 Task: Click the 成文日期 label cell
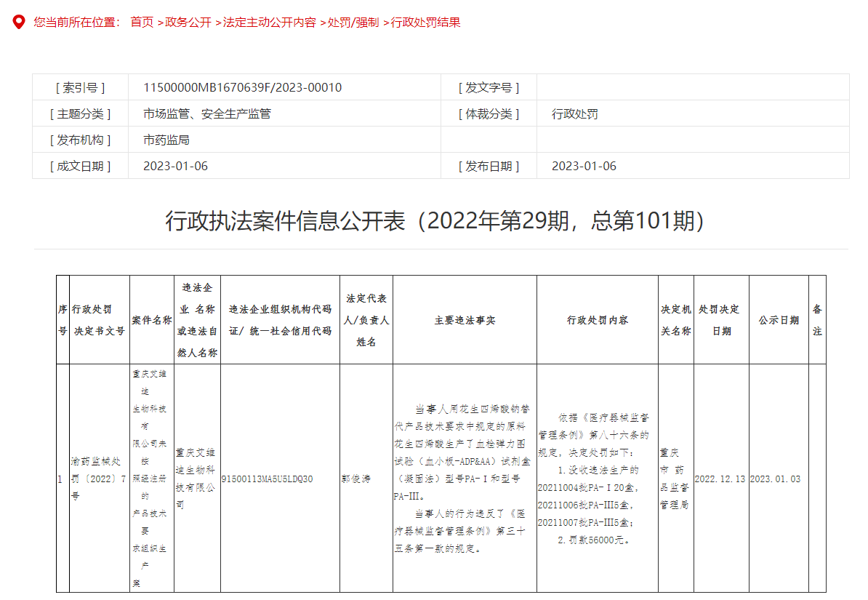coord(80,166)
